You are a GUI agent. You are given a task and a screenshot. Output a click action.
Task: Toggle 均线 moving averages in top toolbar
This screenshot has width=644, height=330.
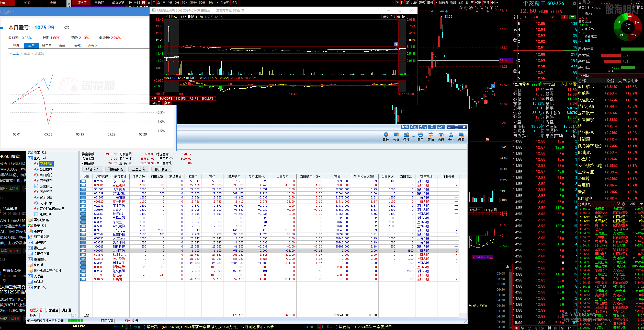pos(453,3)
